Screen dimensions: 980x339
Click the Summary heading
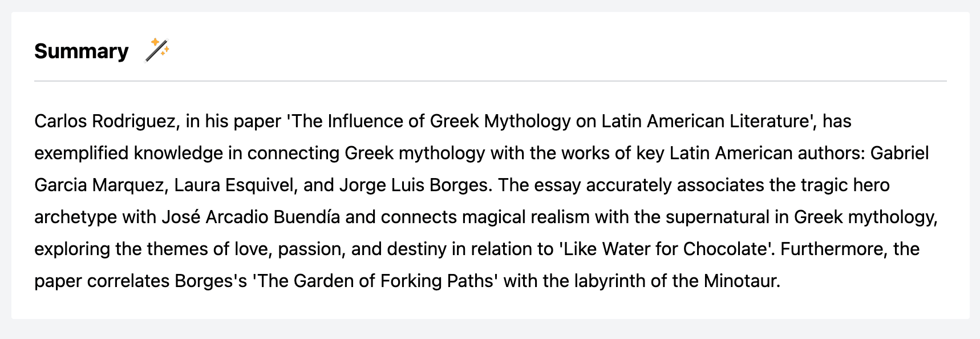pos(82,51)
